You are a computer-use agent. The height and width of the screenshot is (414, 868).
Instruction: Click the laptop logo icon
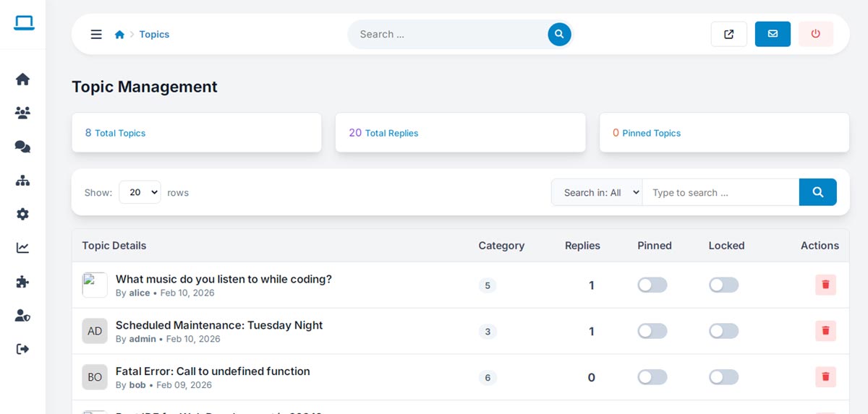coord(23,23)
